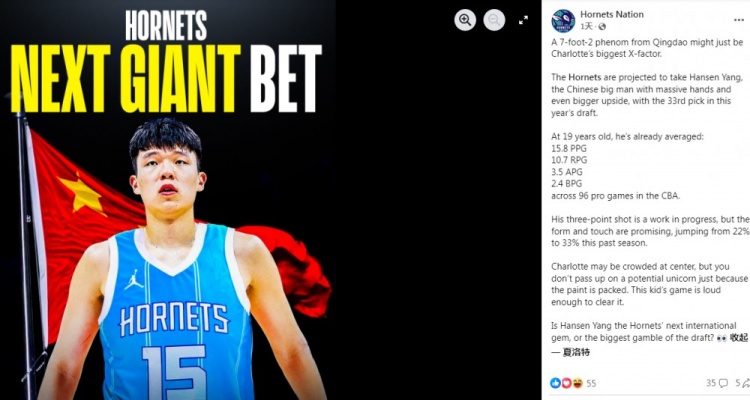The width and height of the screenshot is (750, 400).
Task: Open the Hornets Nation page name
Action: click(x=612, y=14)
